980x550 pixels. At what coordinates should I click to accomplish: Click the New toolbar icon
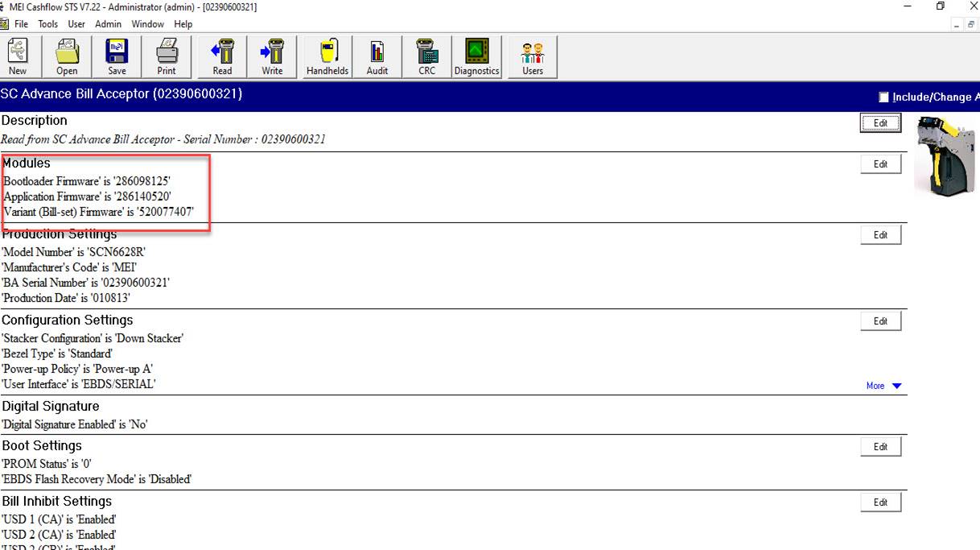click(x=18, y=57)
